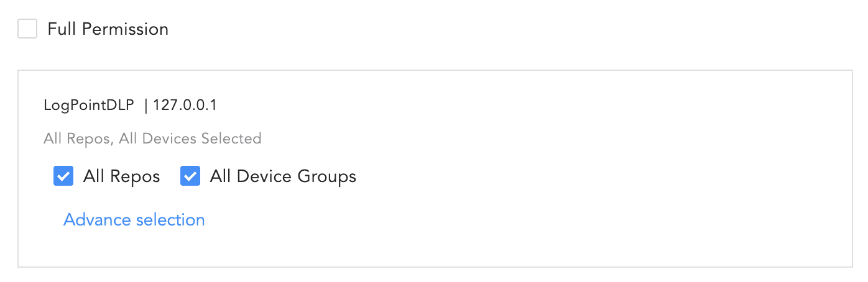Click the 'All Devices Selected' gray text

[x=190, y=138]
